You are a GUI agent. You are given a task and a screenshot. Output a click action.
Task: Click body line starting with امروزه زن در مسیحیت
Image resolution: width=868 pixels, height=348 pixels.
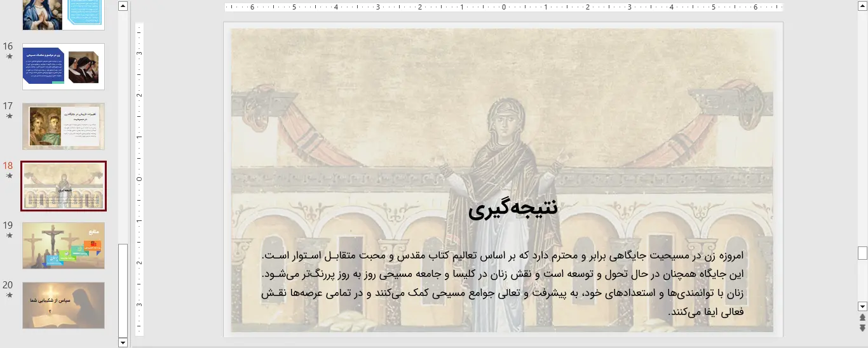tap(502, 255)
